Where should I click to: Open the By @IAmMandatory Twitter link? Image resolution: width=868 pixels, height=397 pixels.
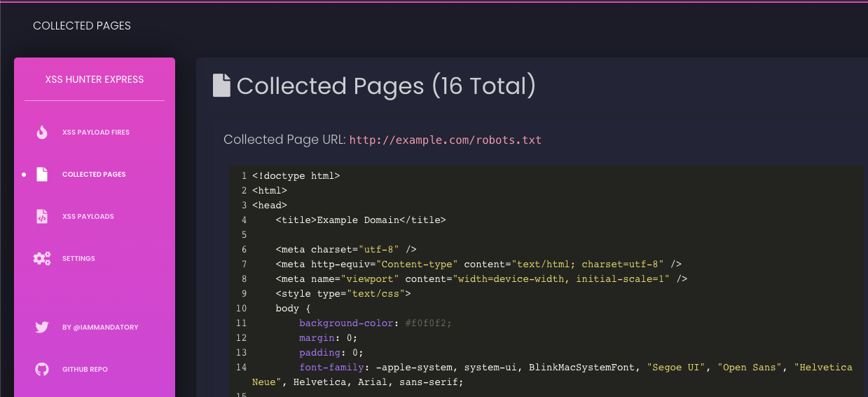click(100, 327)
